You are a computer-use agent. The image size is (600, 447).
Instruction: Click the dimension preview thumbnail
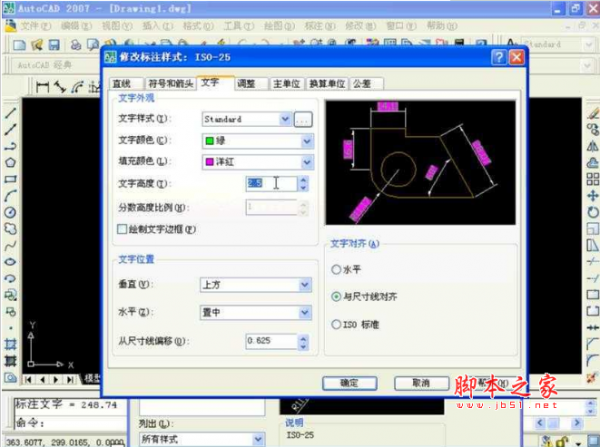tap(420, 163)
